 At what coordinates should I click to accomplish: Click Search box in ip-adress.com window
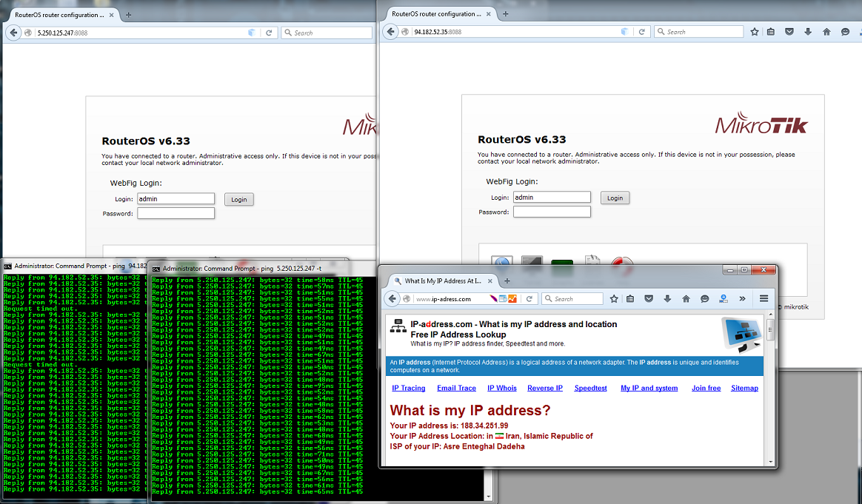(572, 299)
